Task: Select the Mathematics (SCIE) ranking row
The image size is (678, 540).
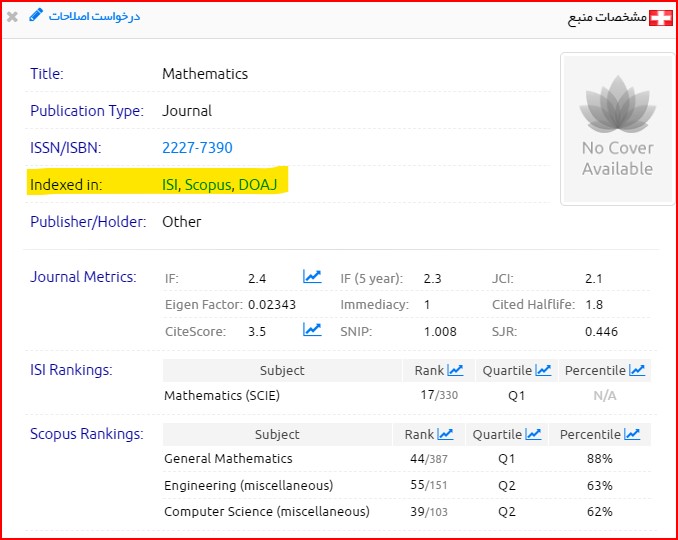Action: 221,395
